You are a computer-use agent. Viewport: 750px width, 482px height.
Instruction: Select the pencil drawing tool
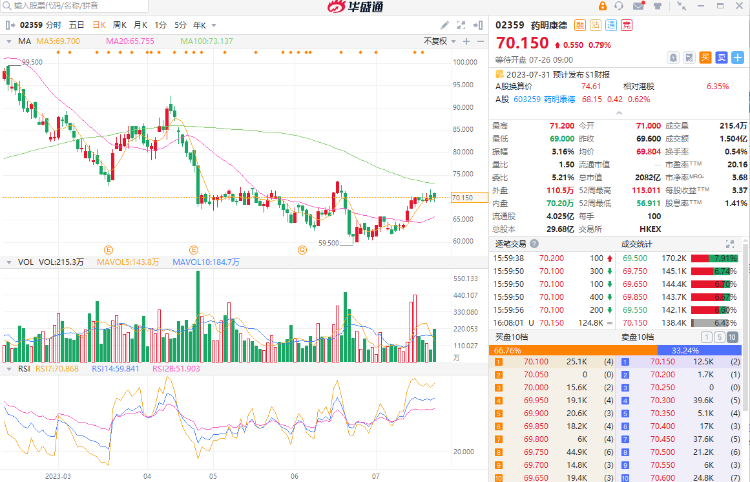pos(445,25)
